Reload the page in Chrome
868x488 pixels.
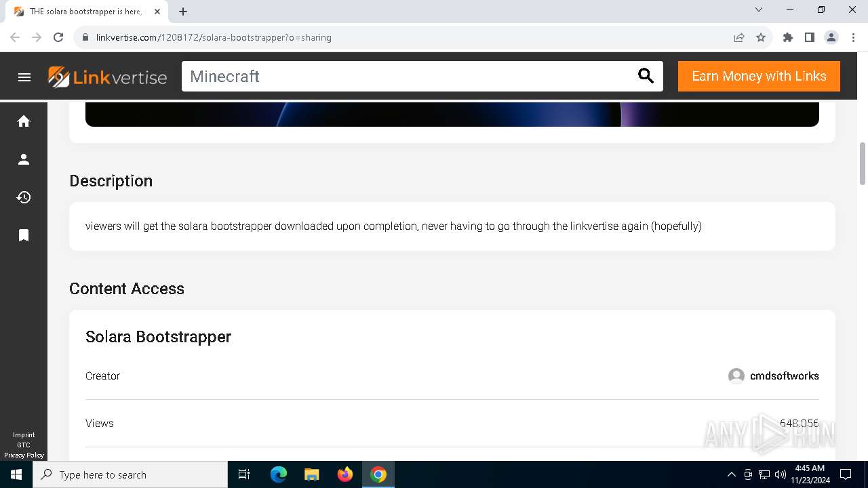pyautogui.click(x=58, y=37)
